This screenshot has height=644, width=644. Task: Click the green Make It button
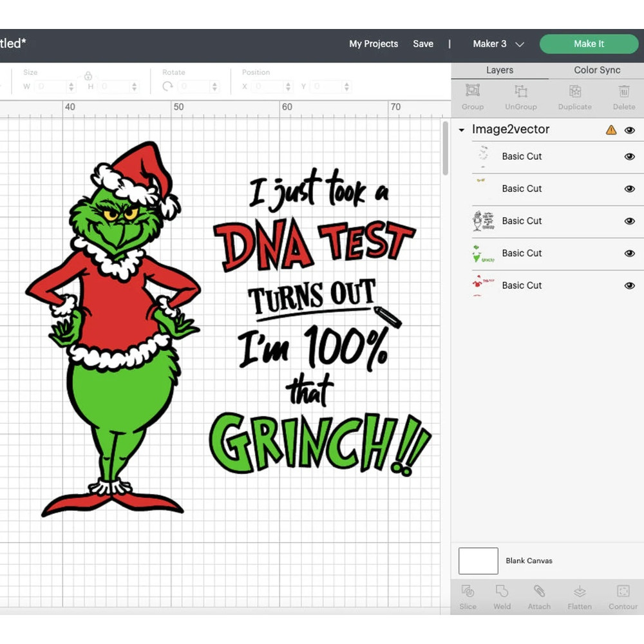(x=589, y=44)
